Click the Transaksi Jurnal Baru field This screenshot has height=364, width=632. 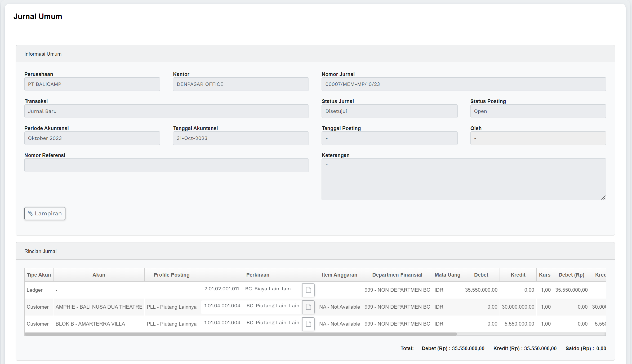[166, 111]
